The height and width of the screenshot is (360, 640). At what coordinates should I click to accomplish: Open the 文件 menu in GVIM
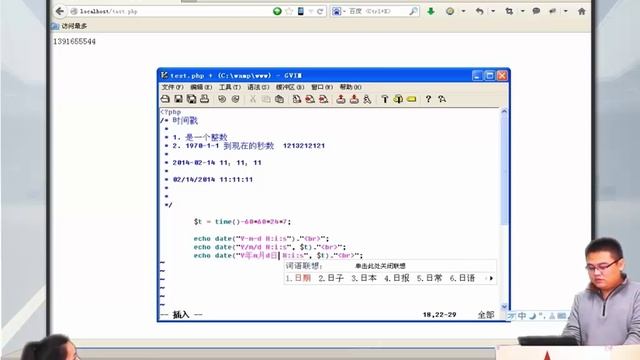tap(172, 87)
